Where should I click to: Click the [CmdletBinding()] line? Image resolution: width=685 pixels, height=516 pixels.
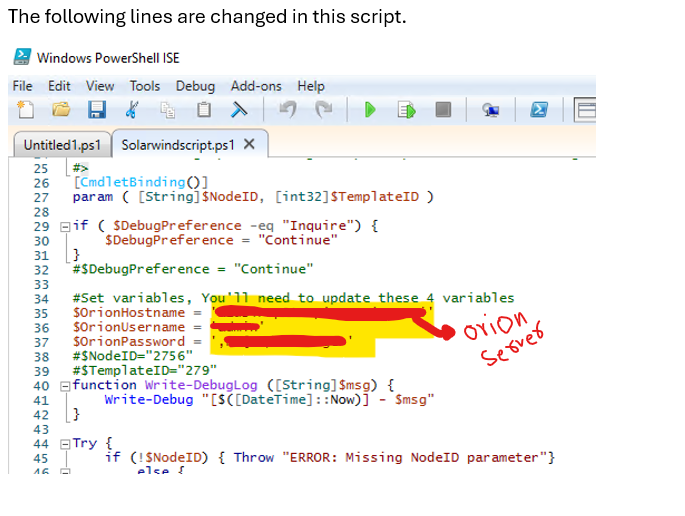141,182
